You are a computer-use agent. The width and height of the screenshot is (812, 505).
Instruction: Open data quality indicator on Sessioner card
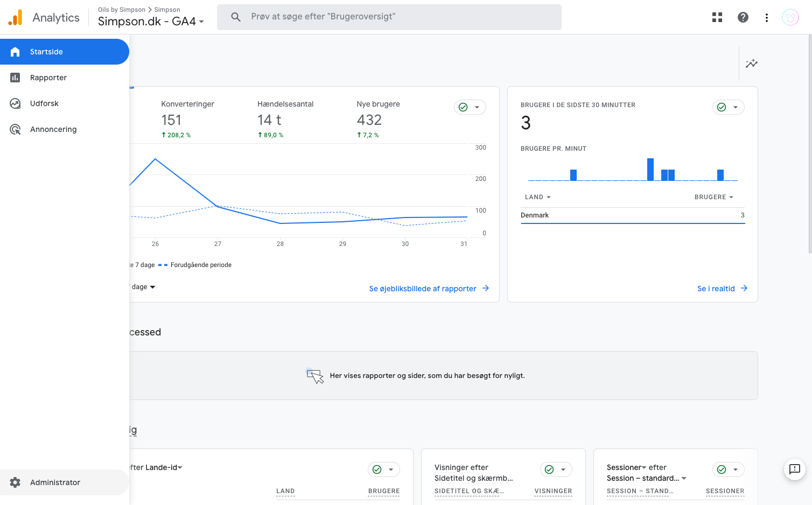coord(729,469)
